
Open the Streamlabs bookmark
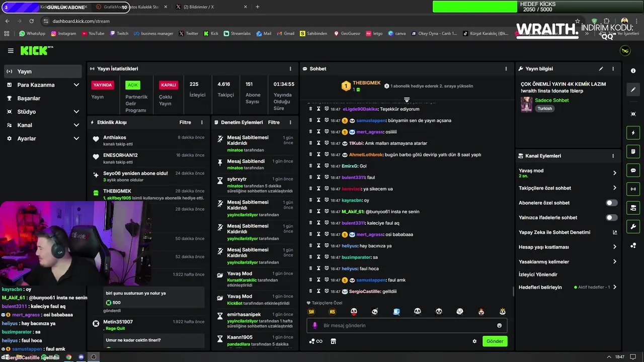pyautogui.click(x=237, y=34)
